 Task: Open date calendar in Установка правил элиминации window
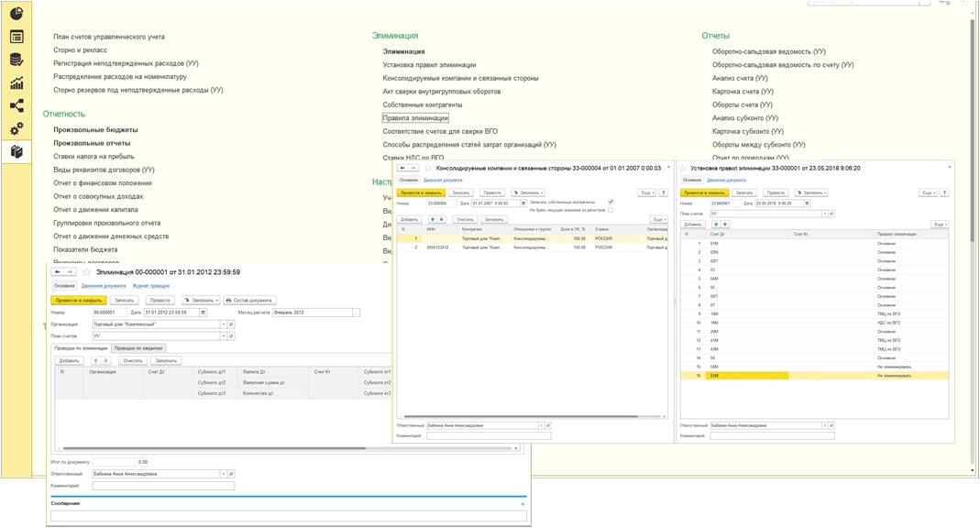pyautogui.click(x=807, y=203)
